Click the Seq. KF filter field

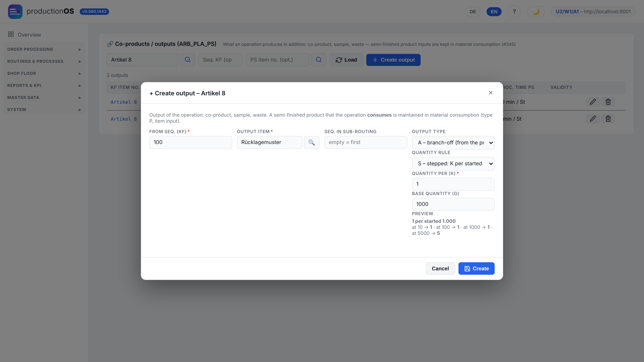[x=220, y=60]
